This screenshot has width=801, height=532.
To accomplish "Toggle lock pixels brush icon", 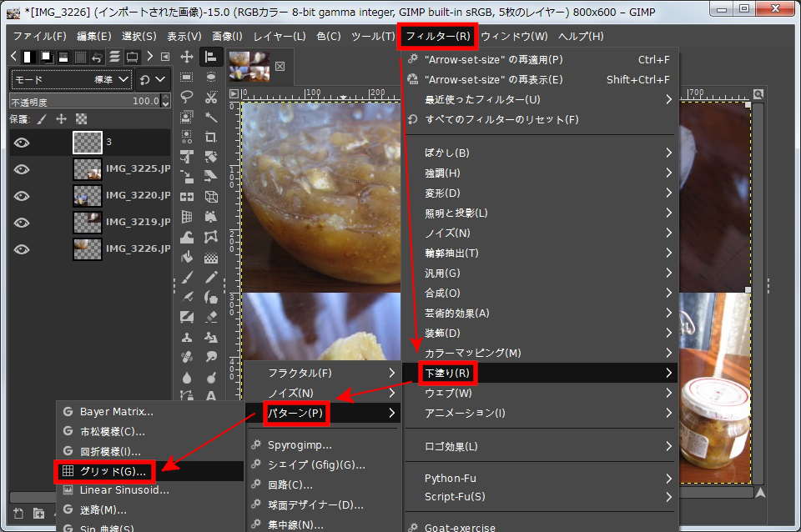I will coord(42,119).
